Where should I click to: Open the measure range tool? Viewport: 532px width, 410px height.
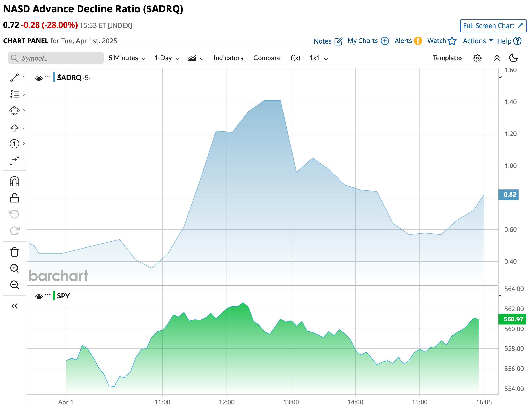14,160
